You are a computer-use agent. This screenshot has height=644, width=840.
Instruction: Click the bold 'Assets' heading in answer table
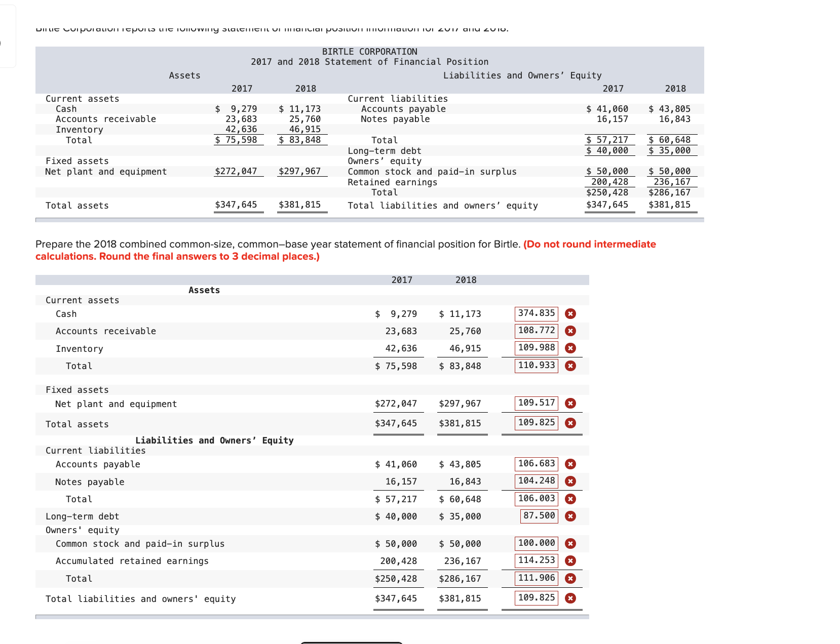tap(204, 290)
